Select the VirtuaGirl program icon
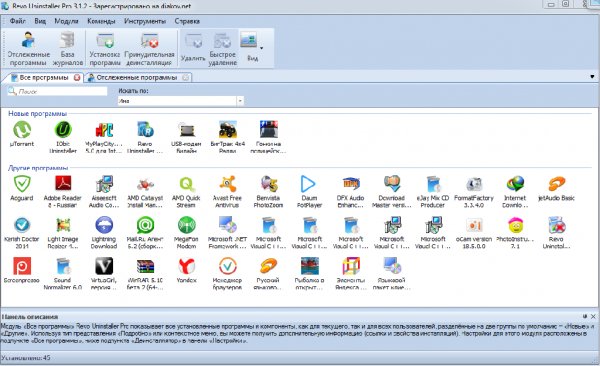This screenshot has height=366, width=600. point(104,266)
